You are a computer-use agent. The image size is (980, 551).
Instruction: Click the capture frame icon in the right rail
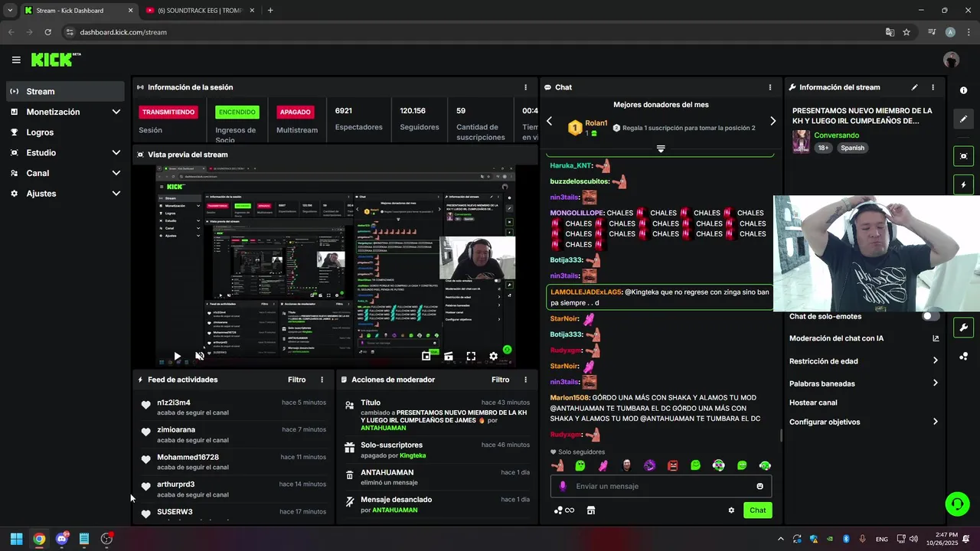tap(963, 156)
